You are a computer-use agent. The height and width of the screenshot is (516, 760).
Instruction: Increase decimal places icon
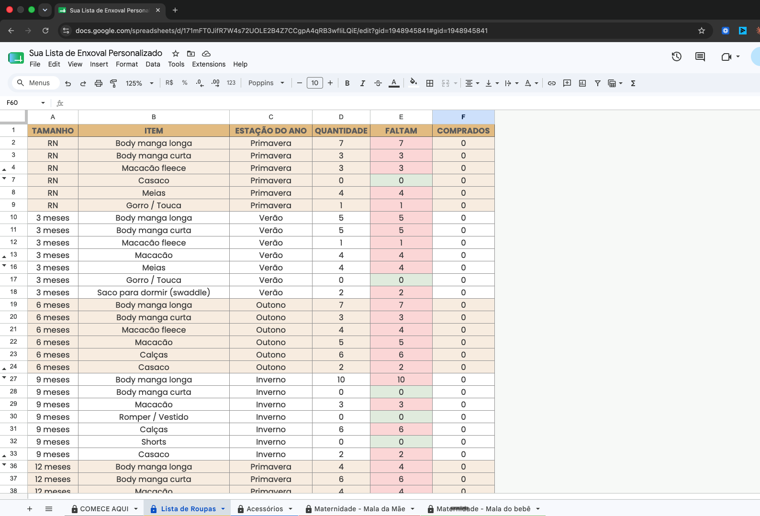pyautogui.click(x=215, y=83)
